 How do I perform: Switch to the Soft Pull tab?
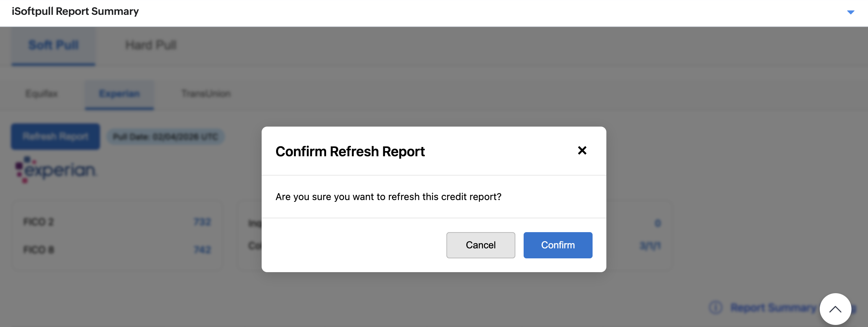53,45
